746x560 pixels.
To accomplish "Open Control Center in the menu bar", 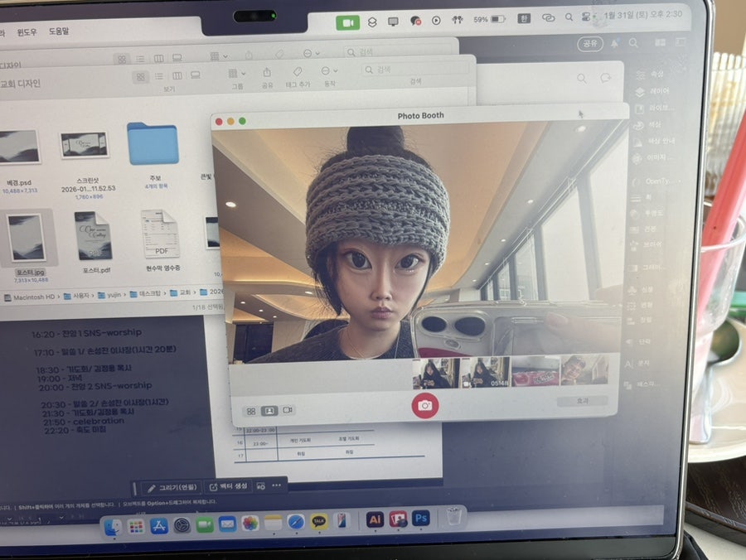I will click(586, 17).
